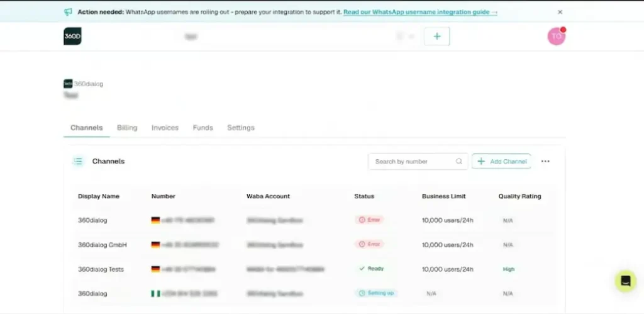This screenshot has width=644, height=314.
Task: Click Error status in 360dialog GmbH row
Action: [369, 244]
